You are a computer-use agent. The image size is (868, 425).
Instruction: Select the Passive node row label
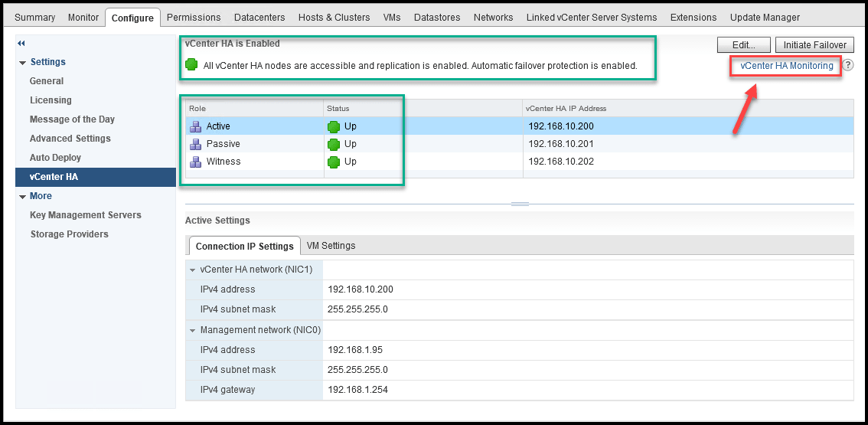point(223,144)
